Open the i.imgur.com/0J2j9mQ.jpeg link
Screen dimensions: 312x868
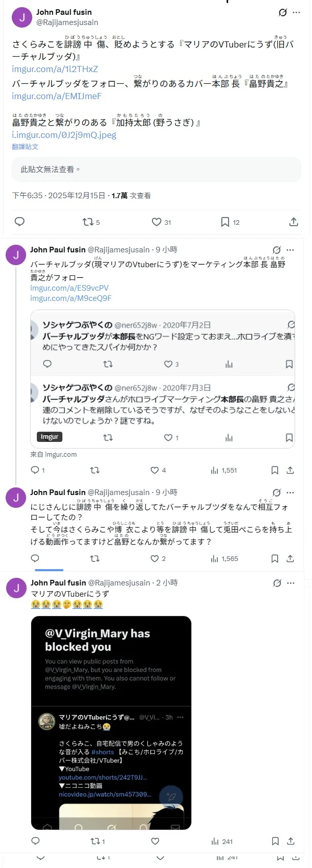[64, 135]
